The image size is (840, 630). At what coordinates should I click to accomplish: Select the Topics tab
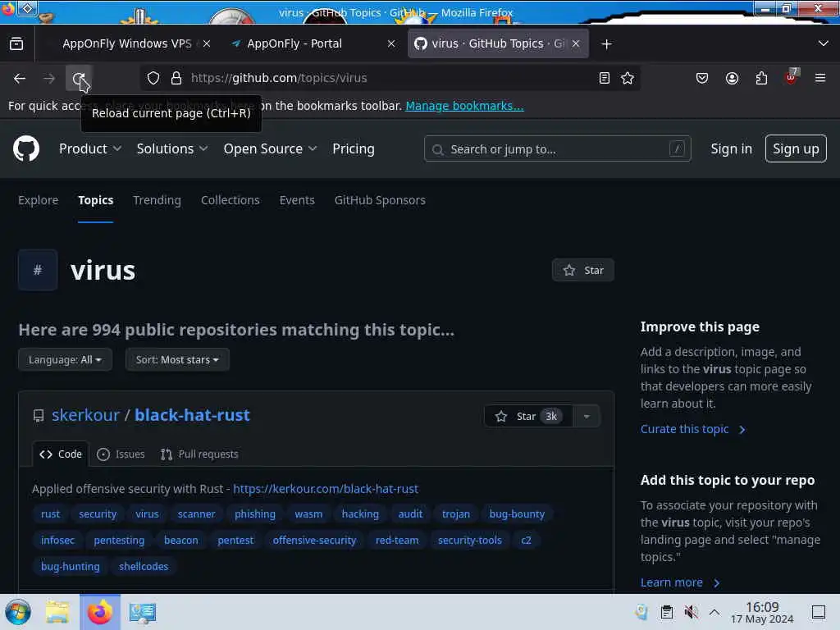click(95, 200)
